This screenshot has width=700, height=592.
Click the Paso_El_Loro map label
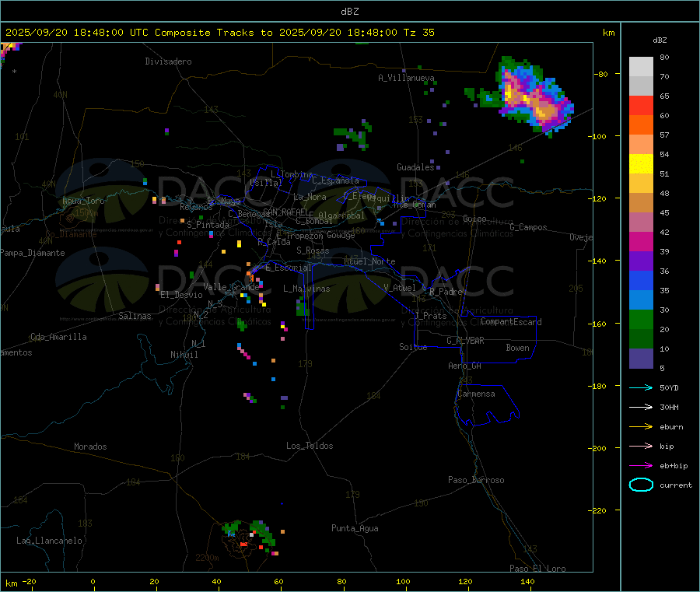click(537, 569)
